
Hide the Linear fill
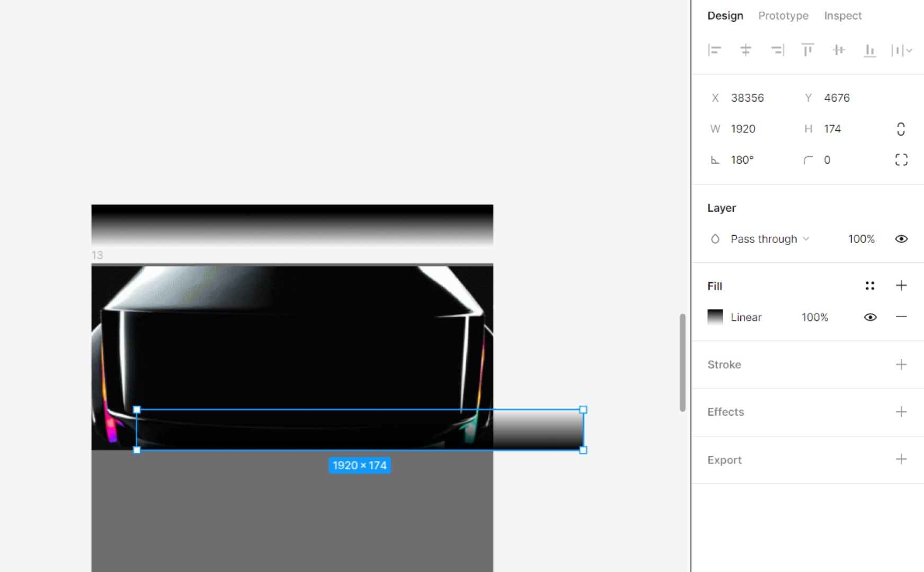pos(870,317)
